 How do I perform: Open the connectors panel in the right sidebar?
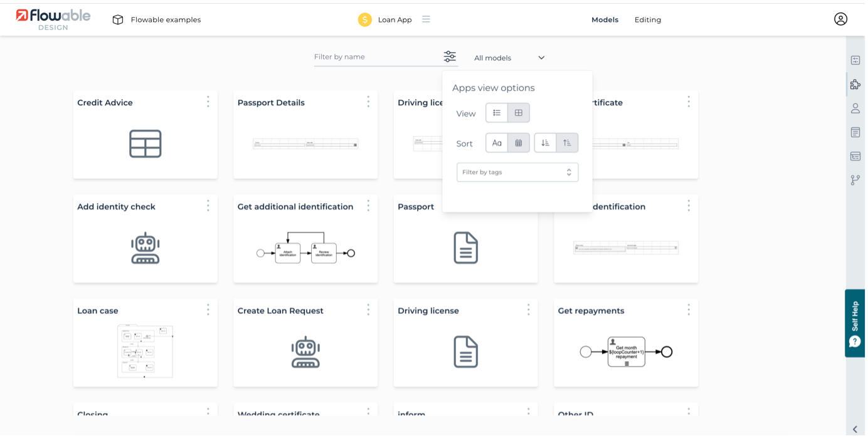coord(855,60)
